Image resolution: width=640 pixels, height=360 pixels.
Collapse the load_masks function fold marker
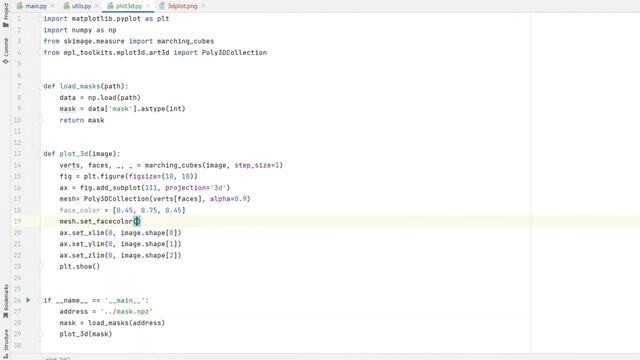pos(41,86)
